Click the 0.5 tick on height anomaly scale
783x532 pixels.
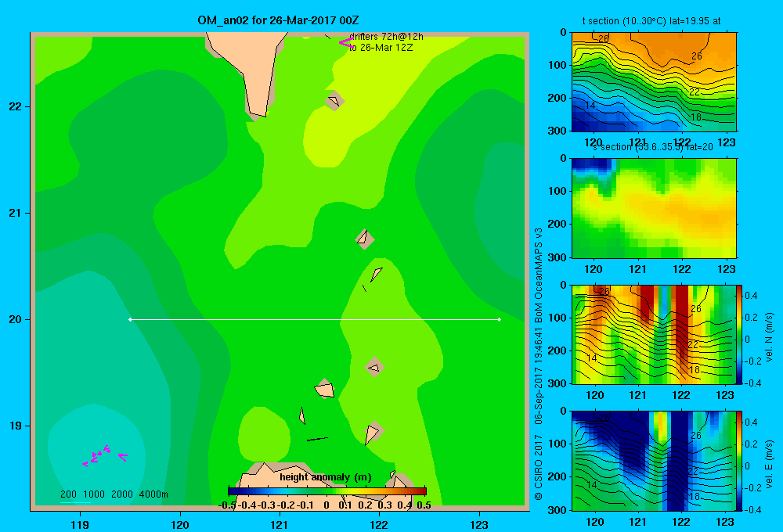pos(424,505)
